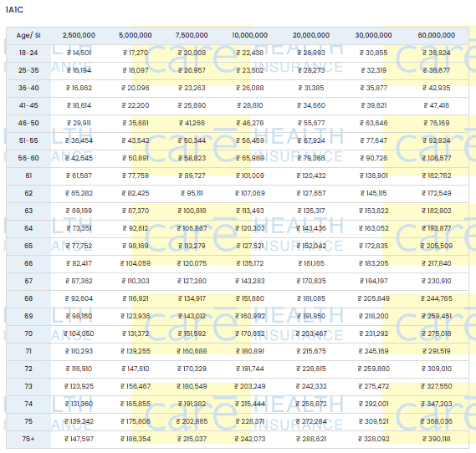Select the 36-40 age row label
Viewport: 476px width, 453px height.
click(28, 88)
